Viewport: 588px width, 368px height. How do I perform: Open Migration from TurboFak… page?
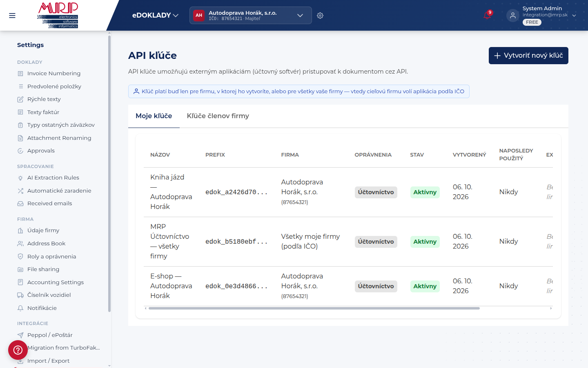pos(64,348)
